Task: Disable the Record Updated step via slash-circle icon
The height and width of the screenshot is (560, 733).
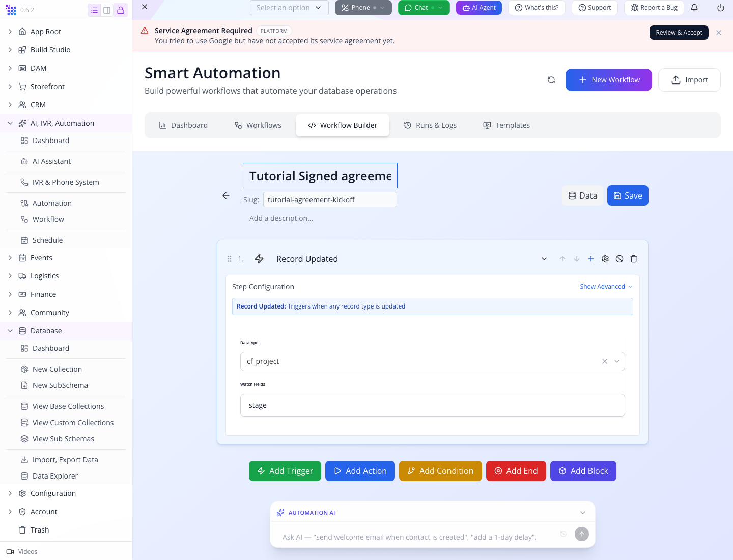Action: [619, 259]
